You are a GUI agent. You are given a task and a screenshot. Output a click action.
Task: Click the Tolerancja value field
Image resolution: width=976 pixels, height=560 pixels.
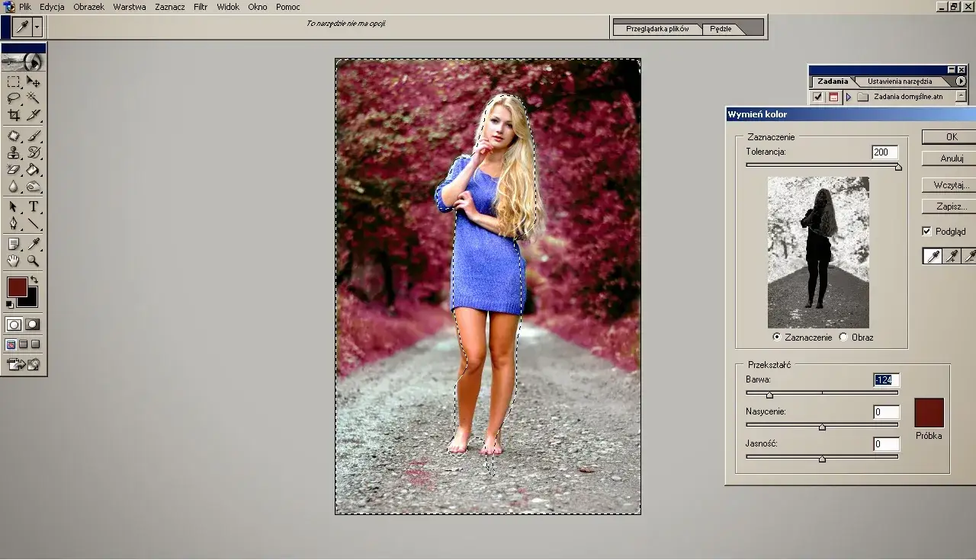[x=883, y=152]
